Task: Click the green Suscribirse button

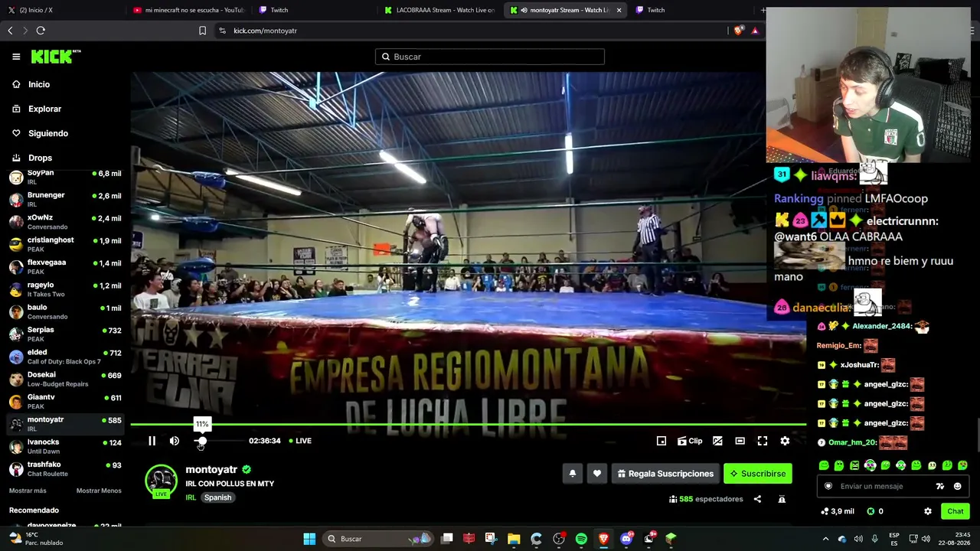Action: (758, 474)
